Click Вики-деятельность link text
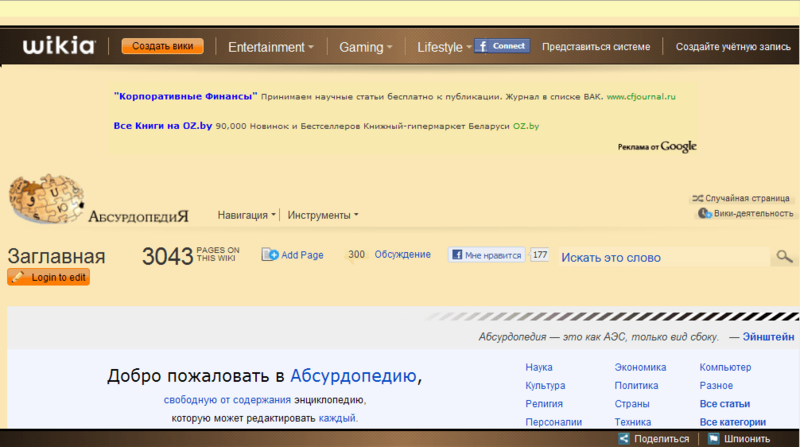Viewport: 800px width, 447px height. coord(754,213)
